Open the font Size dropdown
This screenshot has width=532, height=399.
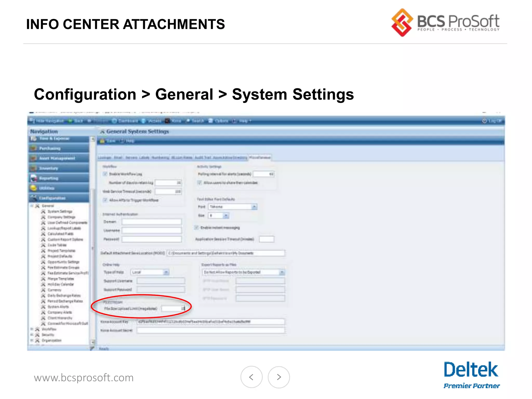218,216
